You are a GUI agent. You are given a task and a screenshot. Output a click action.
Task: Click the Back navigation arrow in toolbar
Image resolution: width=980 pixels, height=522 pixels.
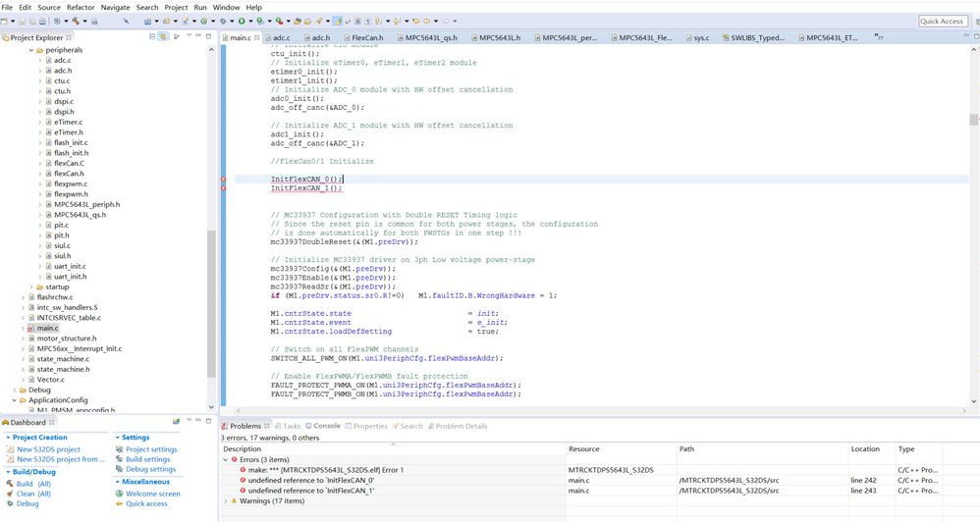pyautogui.click(x=426, y=22)
